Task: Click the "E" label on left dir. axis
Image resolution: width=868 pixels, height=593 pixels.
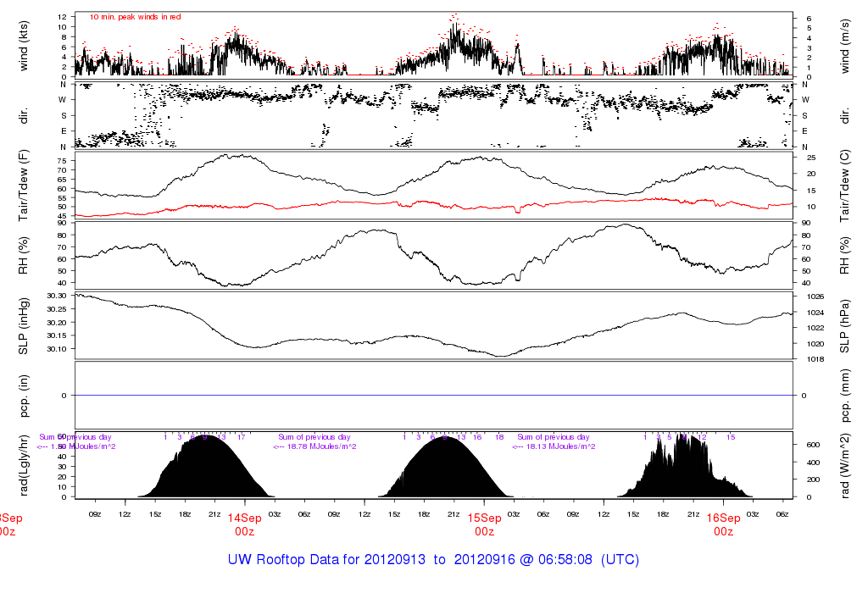Action: pyautogui.click(x=64, y=131)
